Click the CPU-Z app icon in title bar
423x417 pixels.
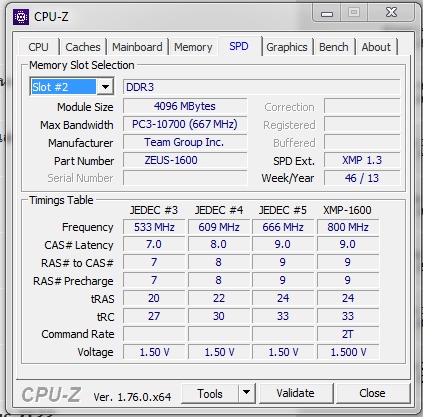pyautogui.click(x=21, y=17)
